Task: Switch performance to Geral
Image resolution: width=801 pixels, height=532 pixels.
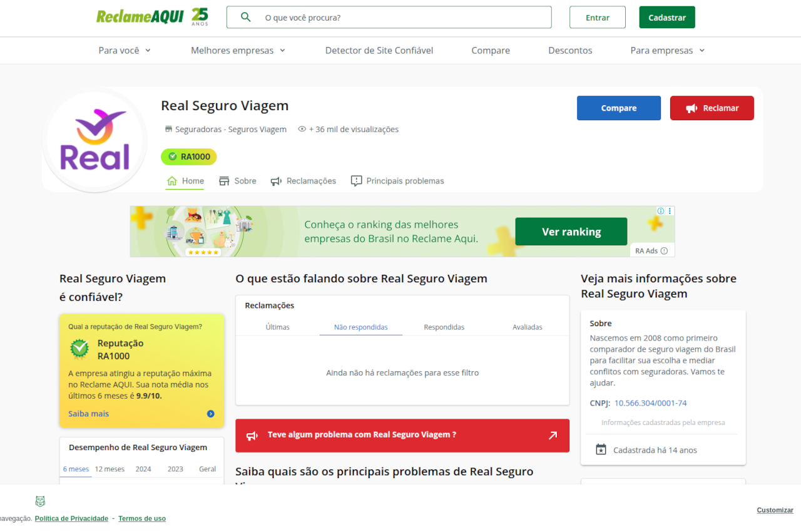Action: pyautogui.click(x=207, y=469)
